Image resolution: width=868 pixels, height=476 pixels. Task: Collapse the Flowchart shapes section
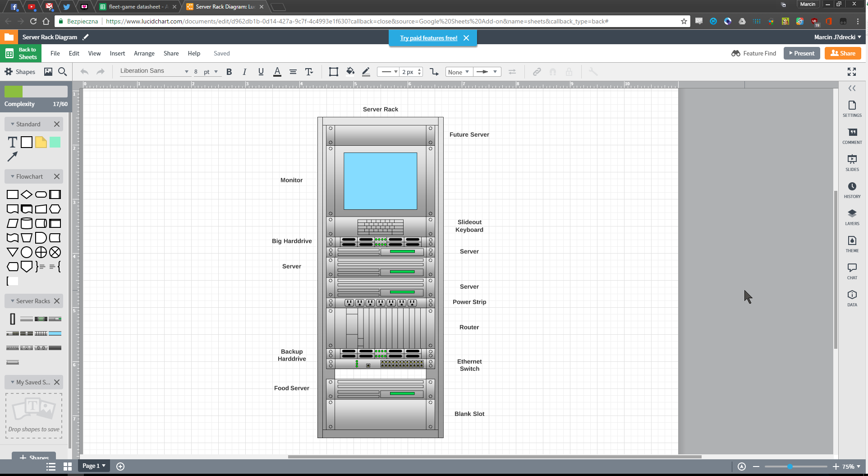click(x=13, y=176)
